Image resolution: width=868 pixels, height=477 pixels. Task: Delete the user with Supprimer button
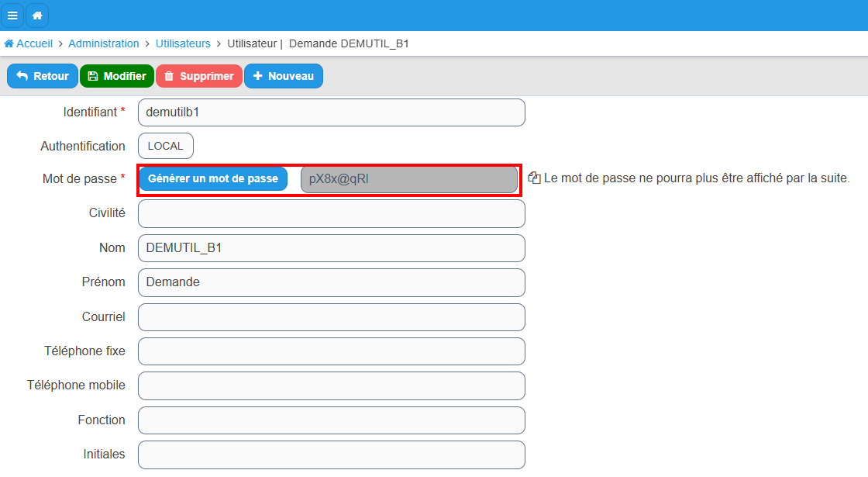tap(199, 76)
